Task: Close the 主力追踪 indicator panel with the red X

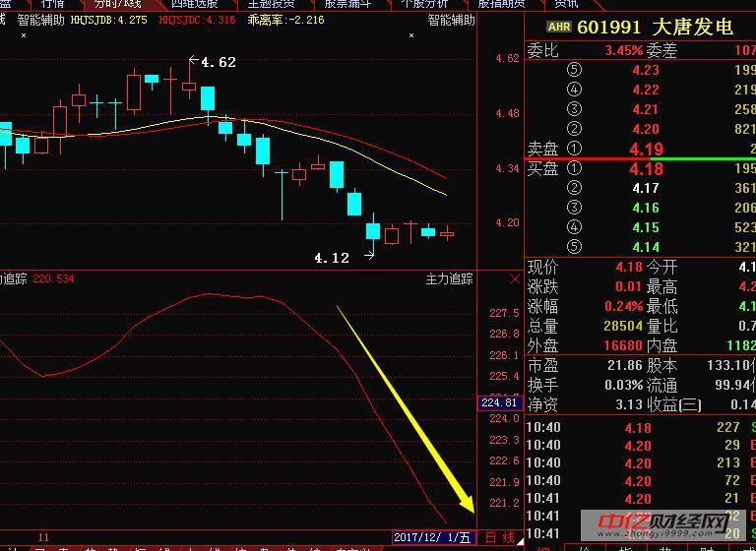Action: point(516,279)
